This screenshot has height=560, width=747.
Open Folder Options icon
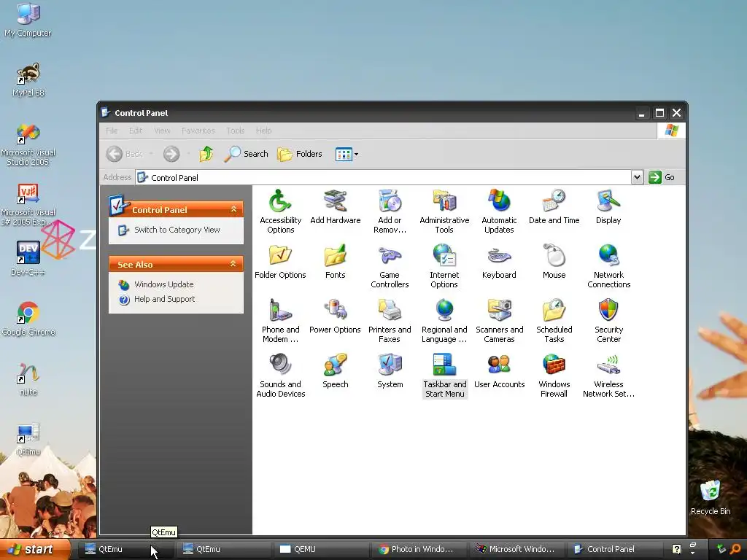coord(280,262)
